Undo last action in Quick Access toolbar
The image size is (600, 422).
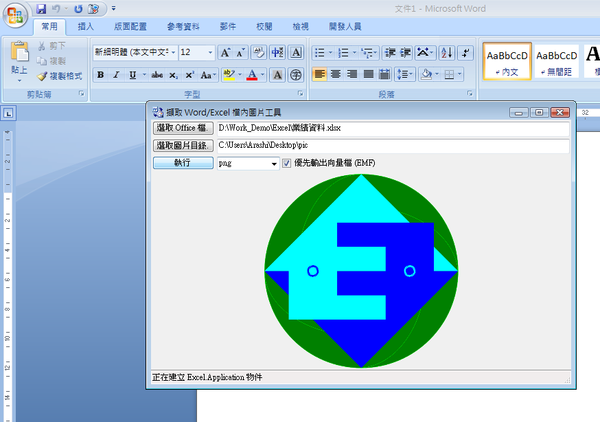[x=56, y=9]
